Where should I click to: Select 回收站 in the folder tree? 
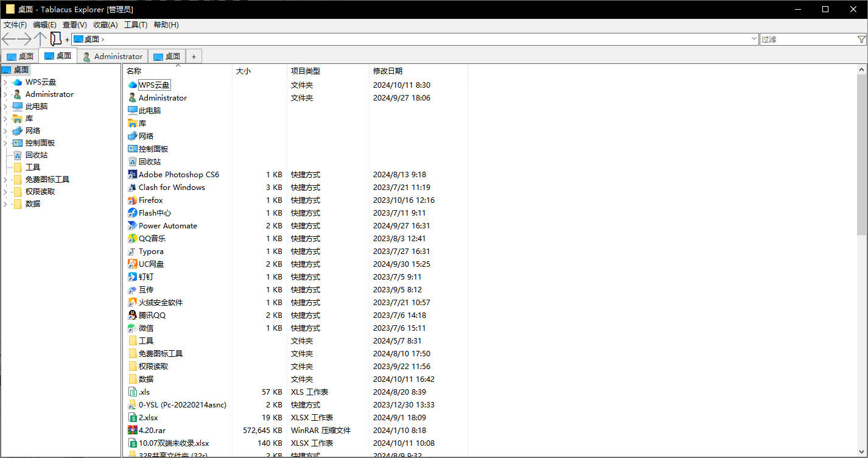(x=37, y=155)
